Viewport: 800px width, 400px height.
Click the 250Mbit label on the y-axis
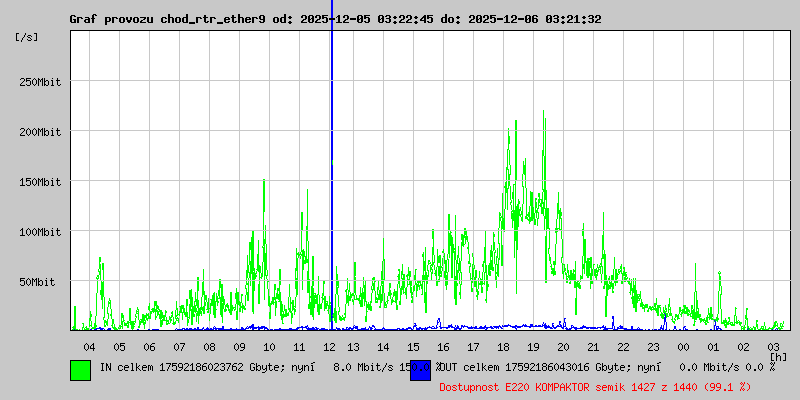pos(40,82)
